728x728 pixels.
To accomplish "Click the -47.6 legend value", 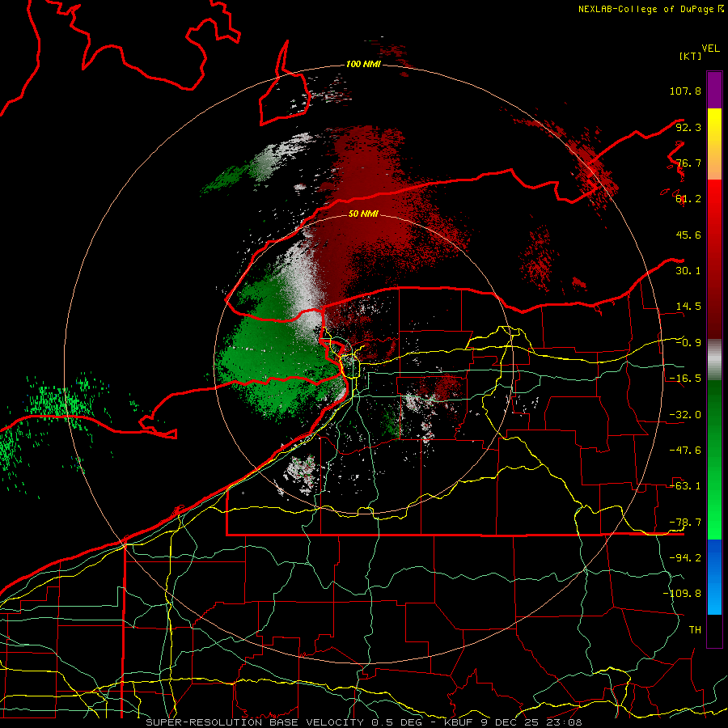I will pyautogui.click(x=685, y=451).
